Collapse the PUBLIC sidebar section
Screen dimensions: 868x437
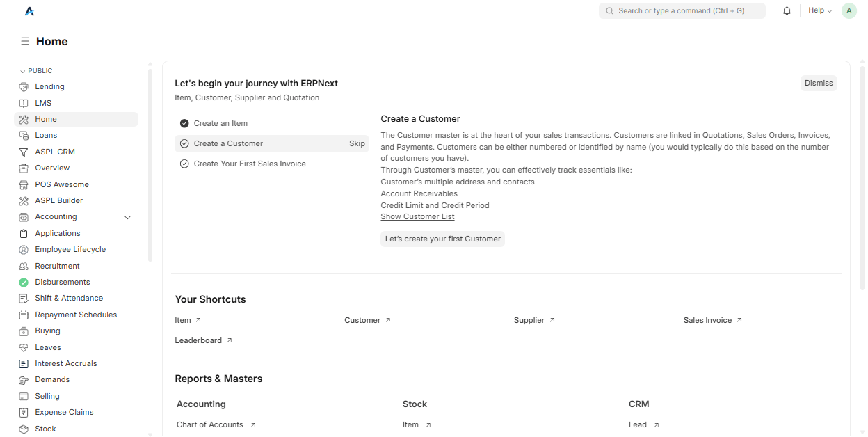click(36, 71)
